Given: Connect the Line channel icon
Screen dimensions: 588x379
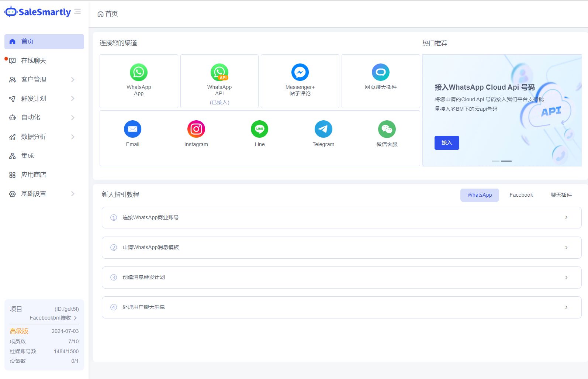Looking at the screenshot, I should point(260,129).
